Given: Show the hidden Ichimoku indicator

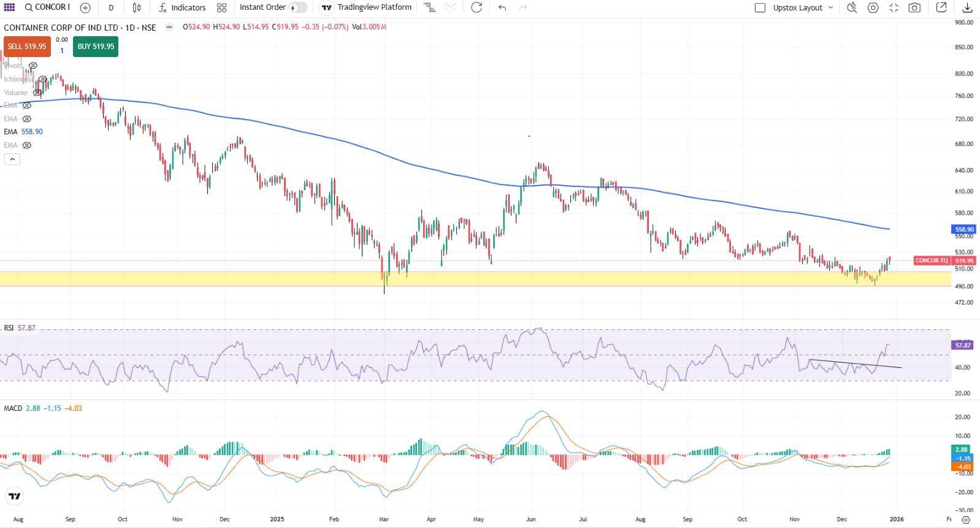Looking at the screenshot, I should [x=42, y=79].
